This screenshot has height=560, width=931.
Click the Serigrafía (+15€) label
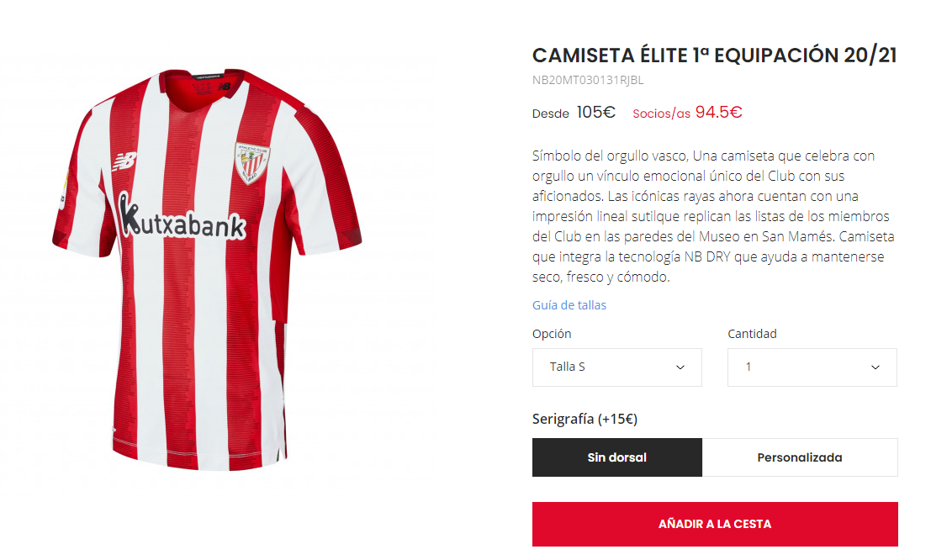pyautogui.click(x=585, y=419)
